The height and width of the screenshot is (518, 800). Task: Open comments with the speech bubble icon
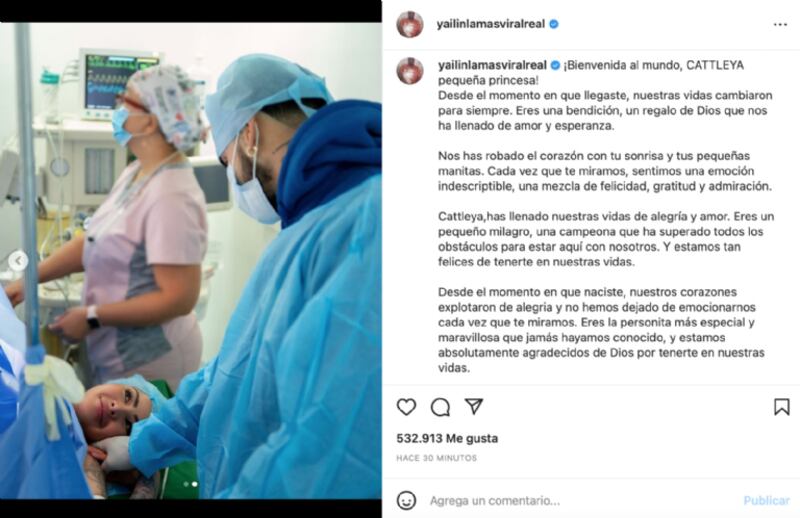pyautogui.click(x=440, y=407)
